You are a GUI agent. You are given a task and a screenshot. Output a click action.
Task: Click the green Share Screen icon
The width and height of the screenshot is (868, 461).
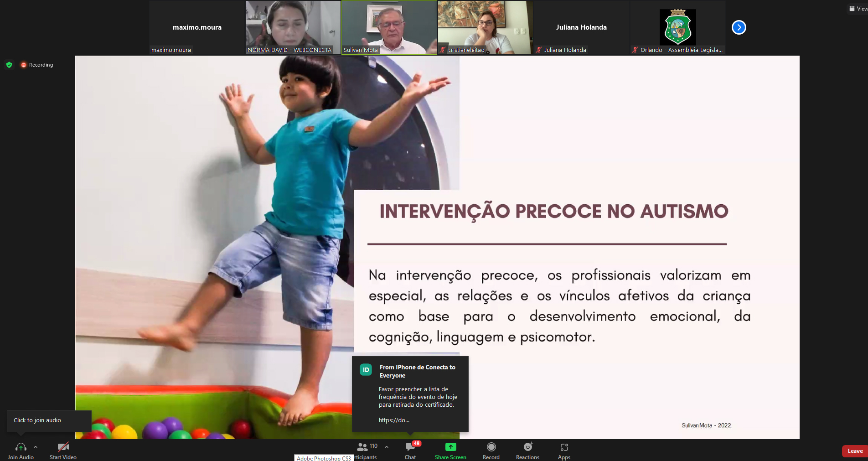point(450,447)
